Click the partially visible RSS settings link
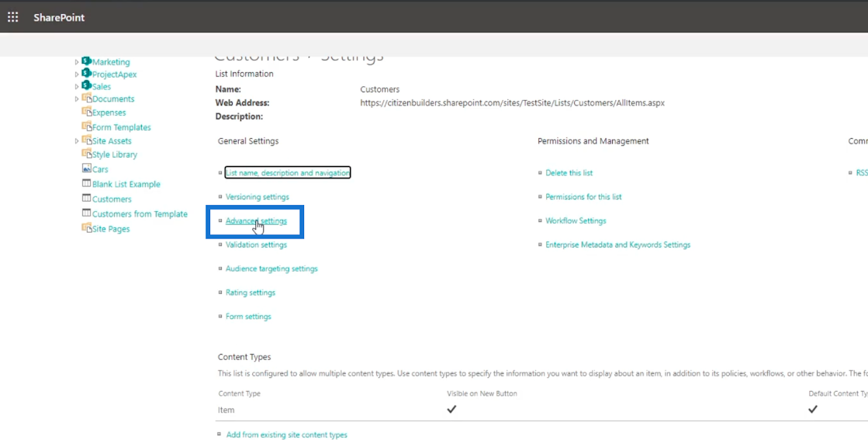Viewport: 868px width, 440px height. 862,173
